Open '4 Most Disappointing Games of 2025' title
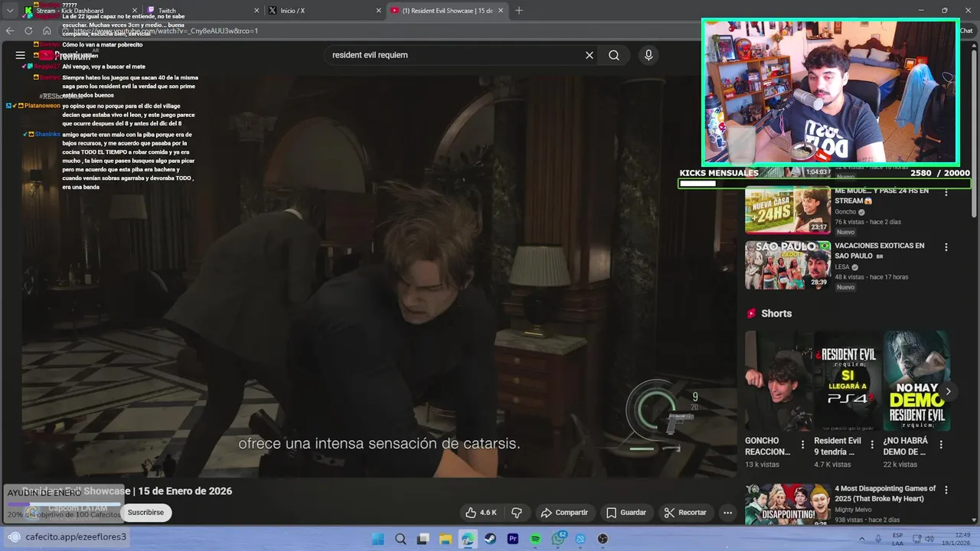The width and height of the screenshot is (980, 551). point(885,494)
